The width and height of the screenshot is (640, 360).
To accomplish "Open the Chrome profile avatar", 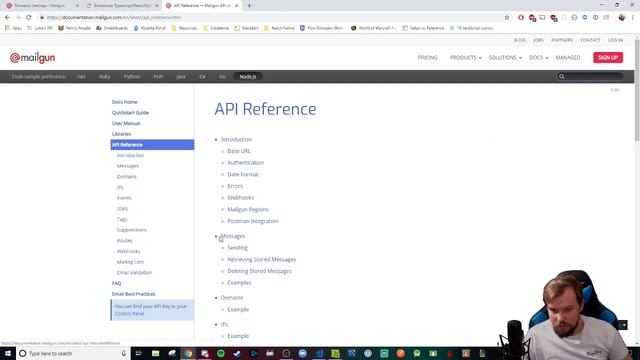I will click(622, 18).
